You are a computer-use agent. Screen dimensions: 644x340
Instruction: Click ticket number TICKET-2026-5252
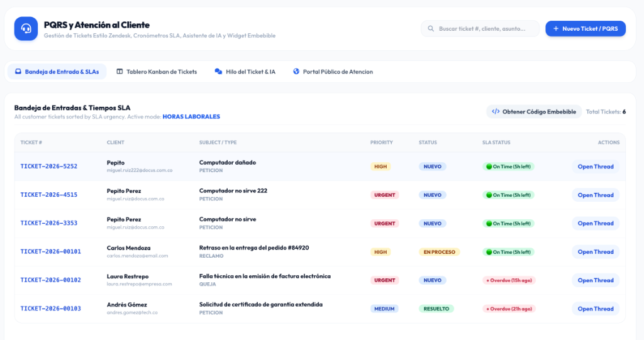49,167
